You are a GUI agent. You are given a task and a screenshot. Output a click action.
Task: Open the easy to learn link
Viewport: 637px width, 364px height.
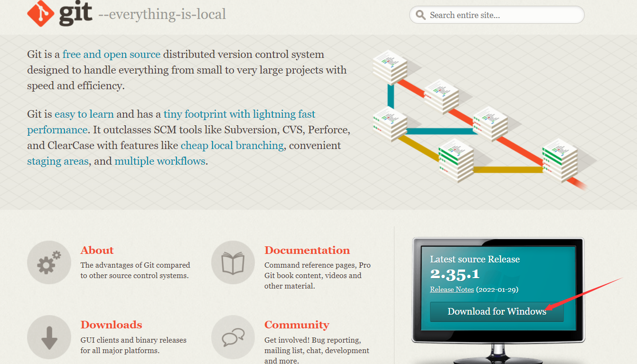(84, 114)
